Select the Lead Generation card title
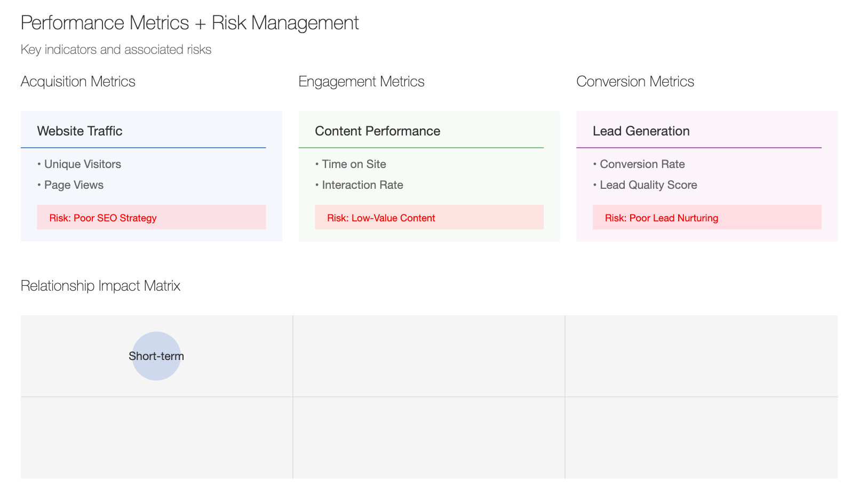 [641, 131]
